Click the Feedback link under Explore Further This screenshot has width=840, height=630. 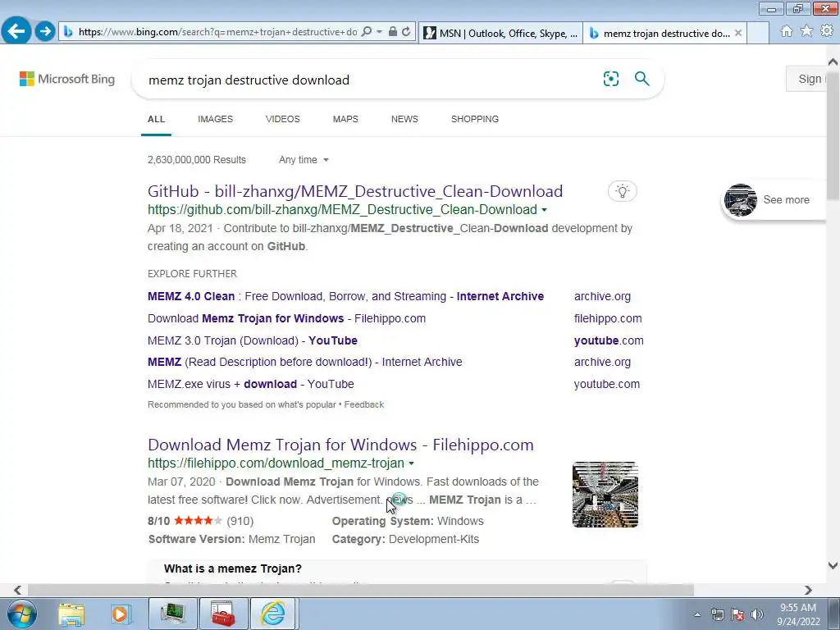[363, 404]
